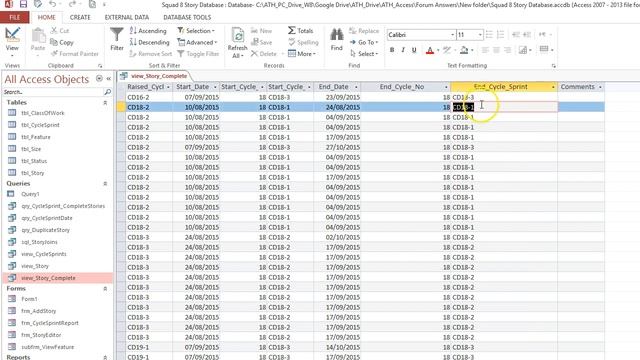Open frm_AddStory form
Screen dimensions: 640x360
click(x=38, y=311)
